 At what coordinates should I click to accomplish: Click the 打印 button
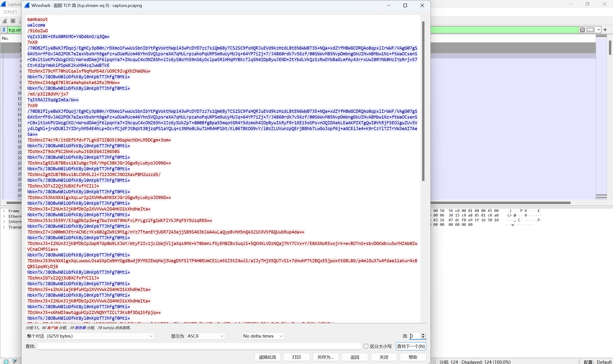(297, 357)
